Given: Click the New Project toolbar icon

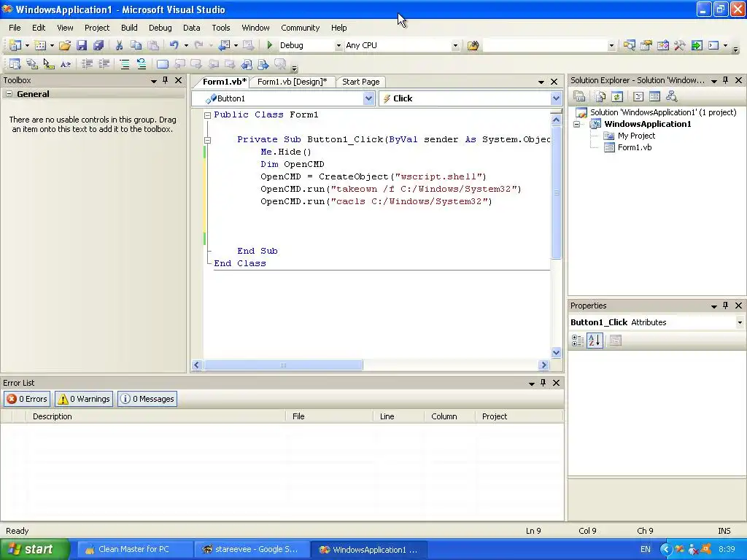Looking at the screenshot, I should (15, 45).
